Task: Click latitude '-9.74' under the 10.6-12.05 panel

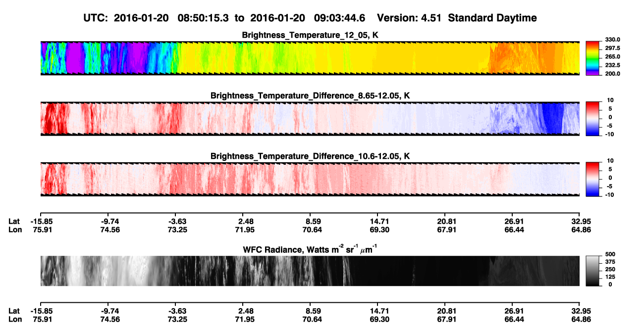Action: (x=109, y=222)
